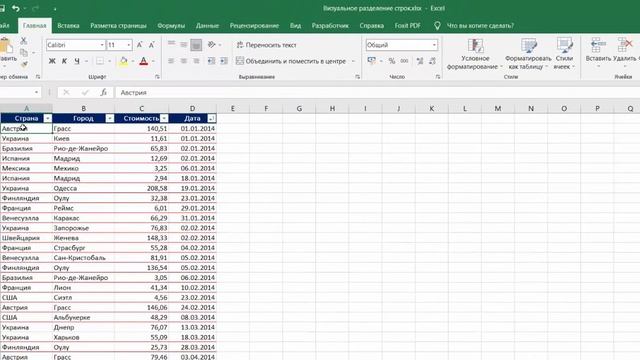640x360 pixels.
Task: Open the Страна column filter dropdown
Action: coord(48,118)
